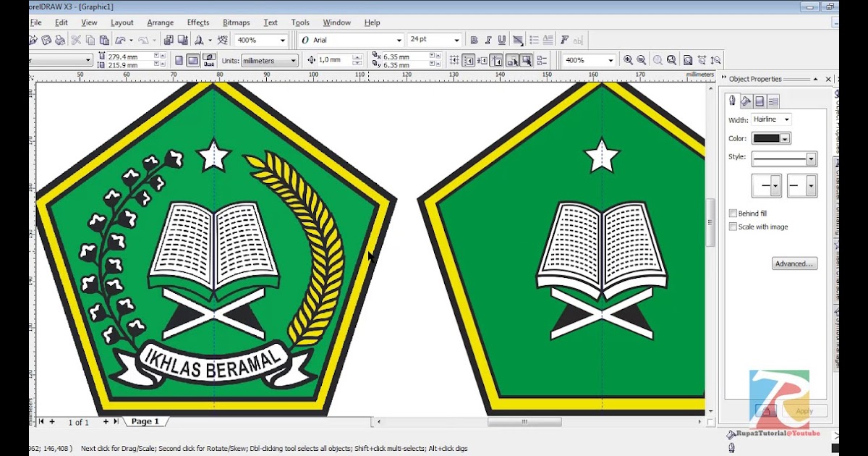Open the Application Launcher icon

coord(198,41)
